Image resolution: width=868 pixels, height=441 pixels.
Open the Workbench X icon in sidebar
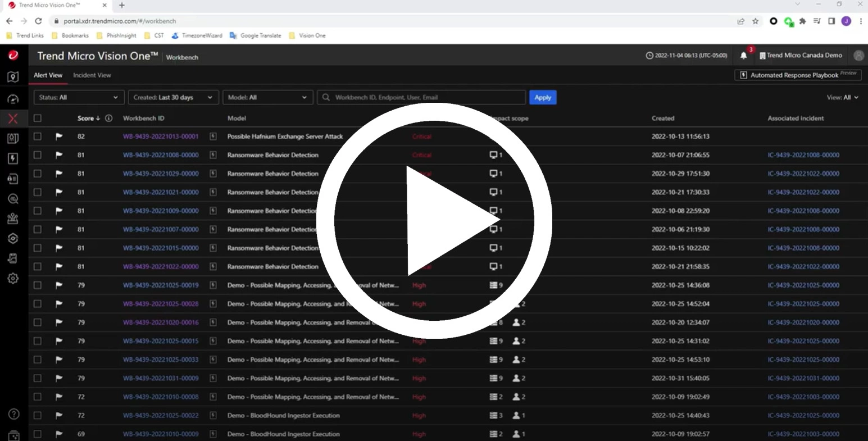click(x=13, y=118)
